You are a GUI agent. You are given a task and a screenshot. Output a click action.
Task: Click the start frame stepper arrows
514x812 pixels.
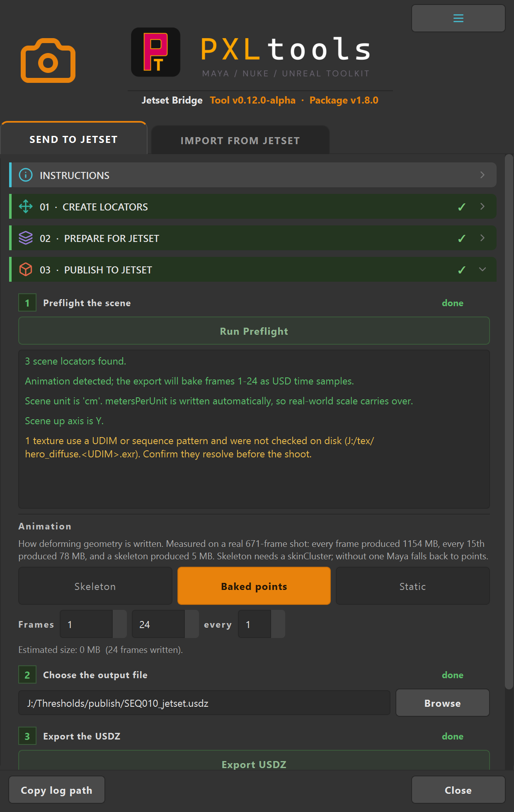(120, 624)
